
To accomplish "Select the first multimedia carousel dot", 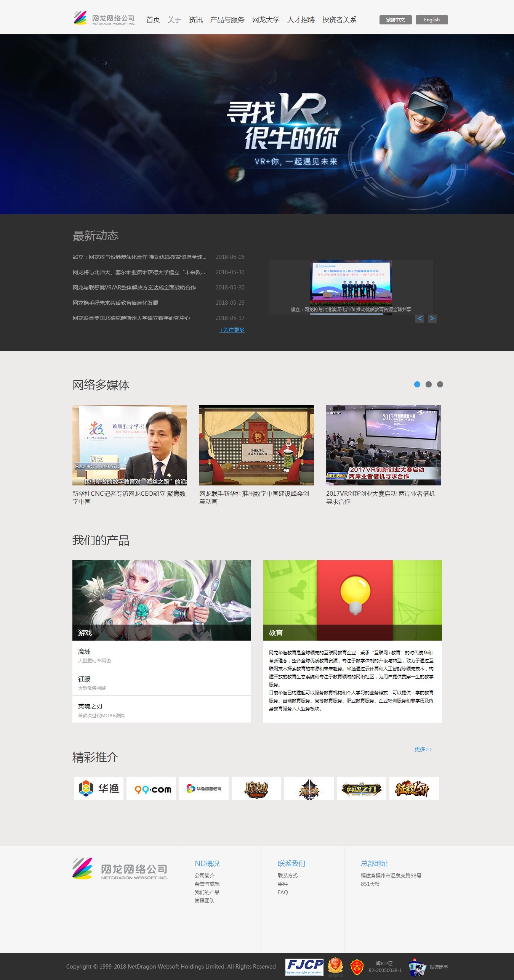I will (x=417, y=384).
